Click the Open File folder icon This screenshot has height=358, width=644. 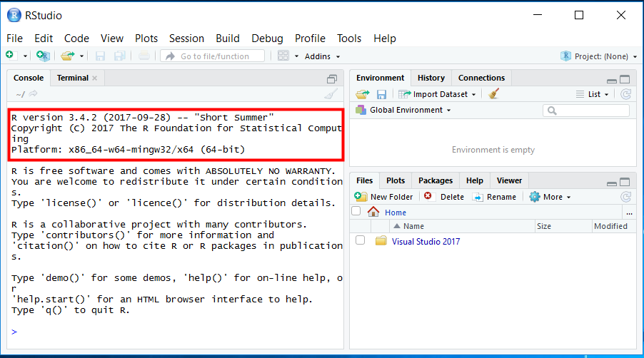click(68, 56)
